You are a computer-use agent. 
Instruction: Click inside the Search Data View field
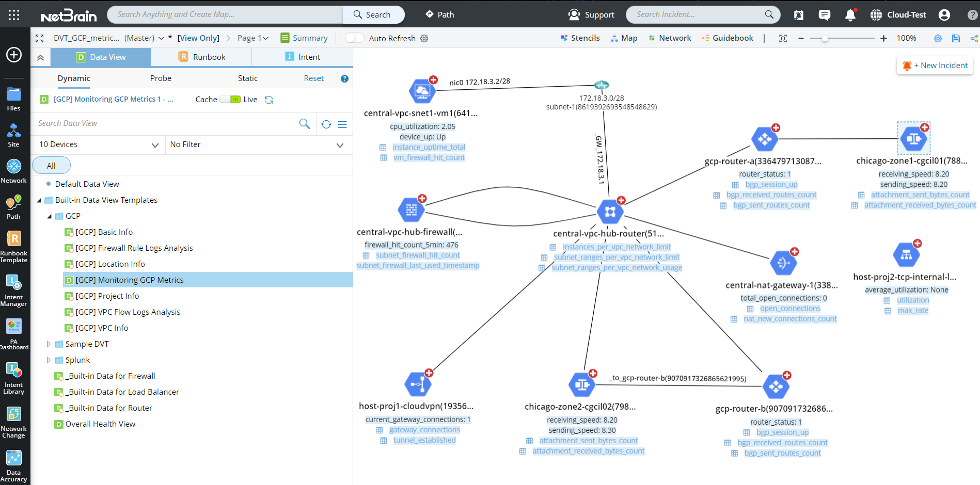point(155,123)
